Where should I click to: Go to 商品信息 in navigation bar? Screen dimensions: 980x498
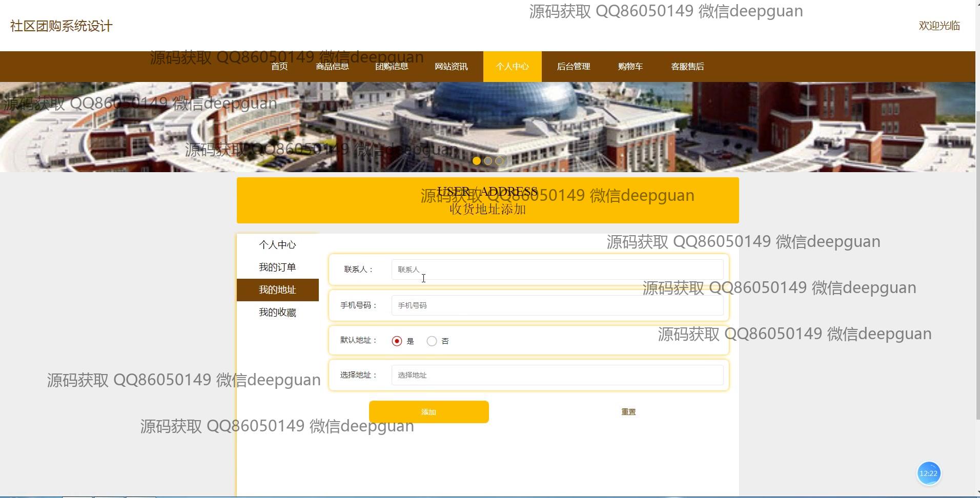[x=332, y=67]
